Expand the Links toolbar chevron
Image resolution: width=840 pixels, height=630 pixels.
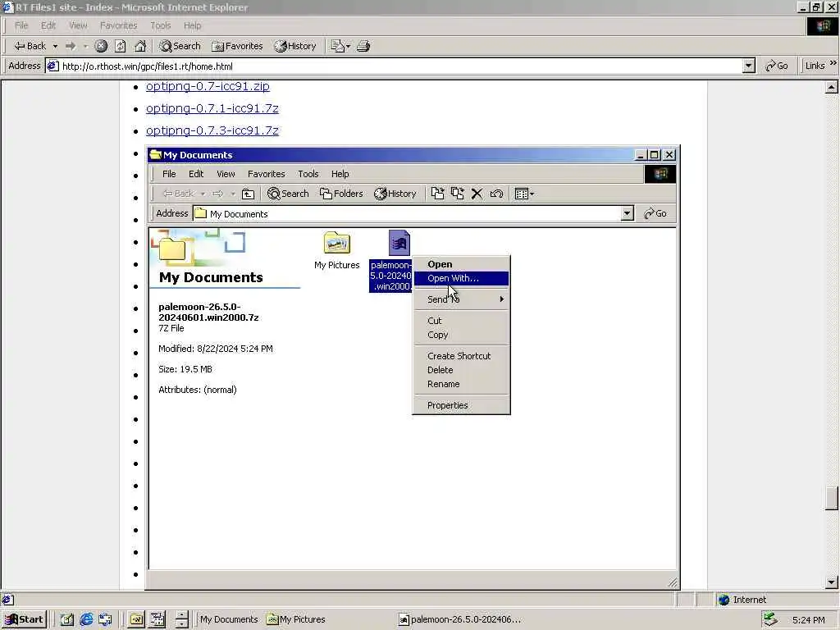833,63
